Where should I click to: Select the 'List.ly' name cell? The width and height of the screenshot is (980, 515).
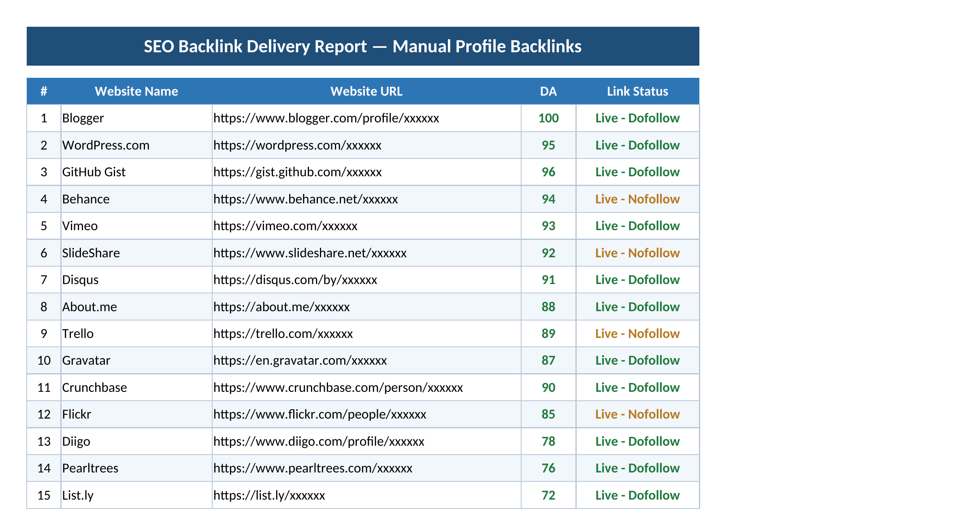pyautogui.click(x=136, y=495)
